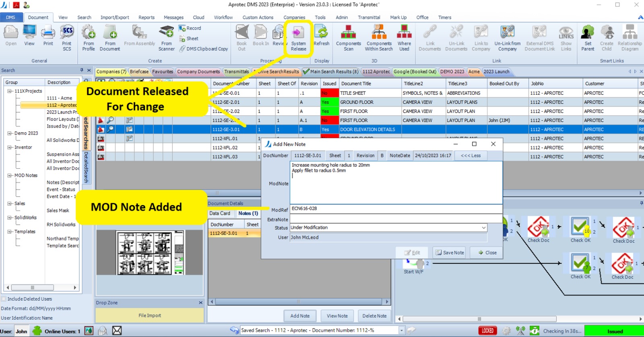Open the Workflow menu
The width and height of the screenshot is (644, 337).
click(223, 17)
